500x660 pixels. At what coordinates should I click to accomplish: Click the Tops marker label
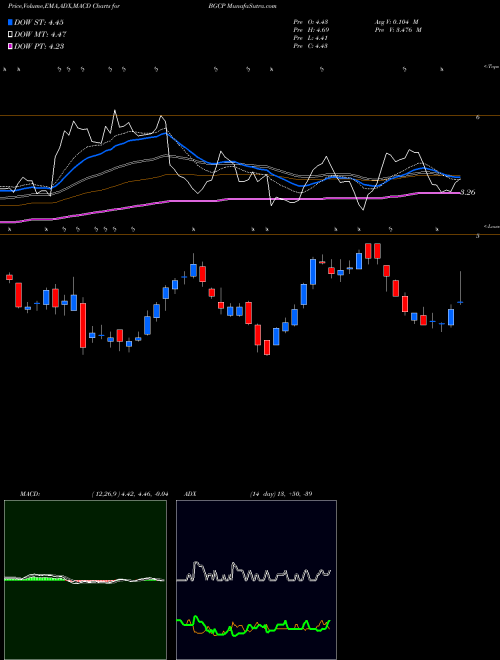[x=491, y=67]
